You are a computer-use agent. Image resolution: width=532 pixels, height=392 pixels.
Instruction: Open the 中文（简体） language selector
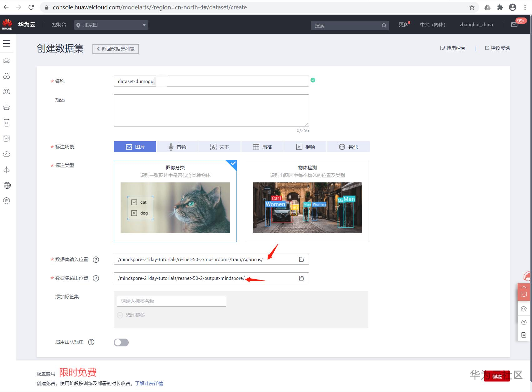coord(433,24)
